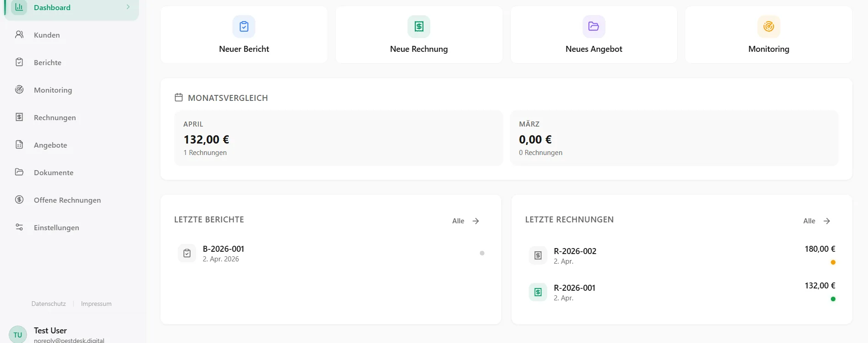The height and width of the screenshot is (343, 868).
Task: Click the 180,00 € invoice amount
Action: 820,249
